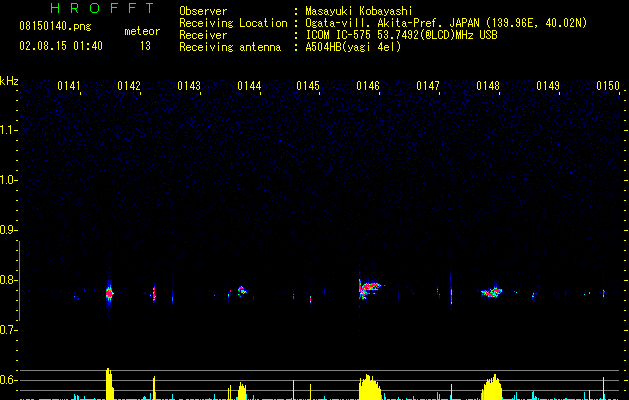Click the Receiving antenna label
This screenshot has height=400, width=629.
(x=230, y=47)
